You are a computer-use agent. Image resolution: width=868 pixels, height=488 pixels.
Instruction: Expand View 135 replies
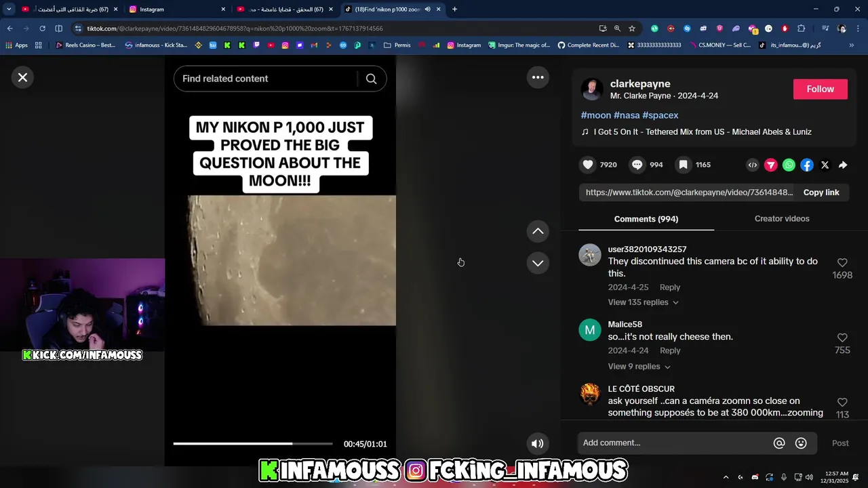pyautogui.click(x=643, y=302)
